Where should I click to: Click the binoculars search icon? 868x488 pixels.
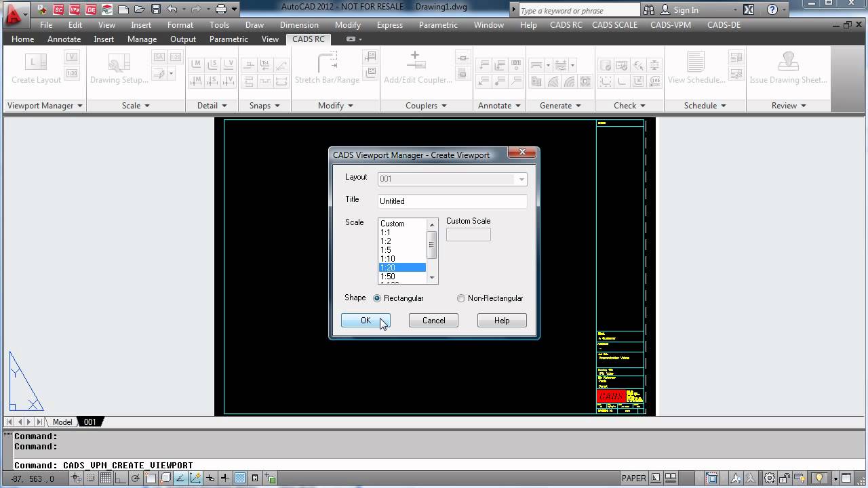[649, 9]
